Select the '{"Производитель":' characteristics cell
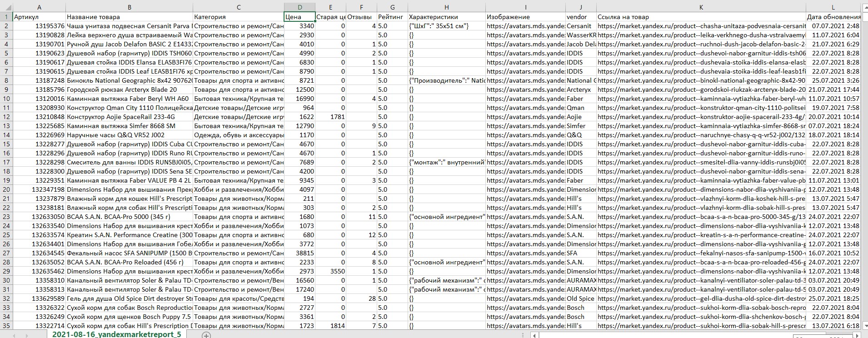Viewport: 868px width, 338px height. (x=447, y=80)
